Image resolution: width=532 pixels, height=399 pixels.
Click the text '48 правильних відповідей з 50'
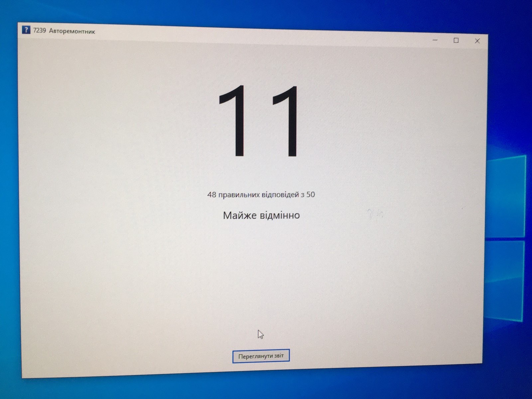pos(261,195)
